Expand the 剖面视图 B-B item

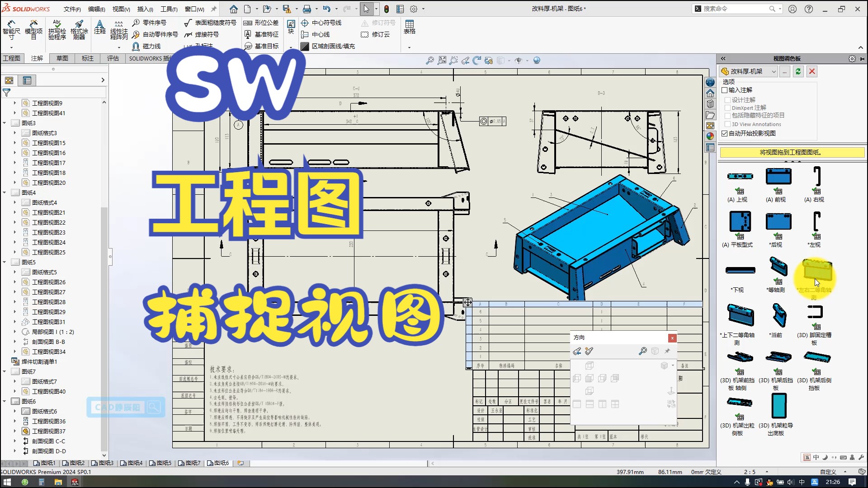14,342
